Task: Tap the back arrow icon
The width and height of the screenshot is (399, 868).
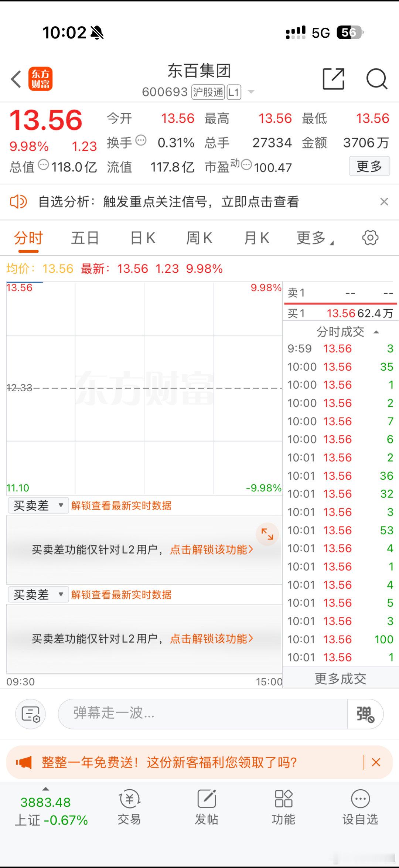Action: click(x=16, y=79)
